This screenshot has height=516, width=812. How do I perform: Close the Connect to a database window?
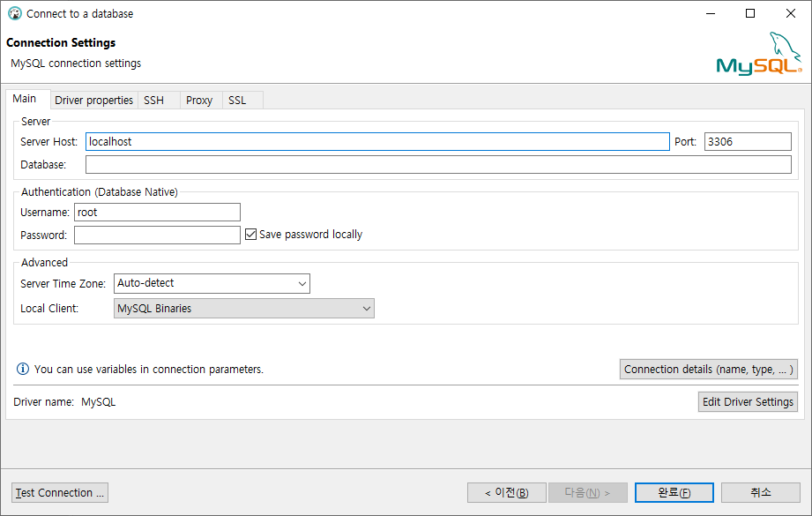point(791,13)
